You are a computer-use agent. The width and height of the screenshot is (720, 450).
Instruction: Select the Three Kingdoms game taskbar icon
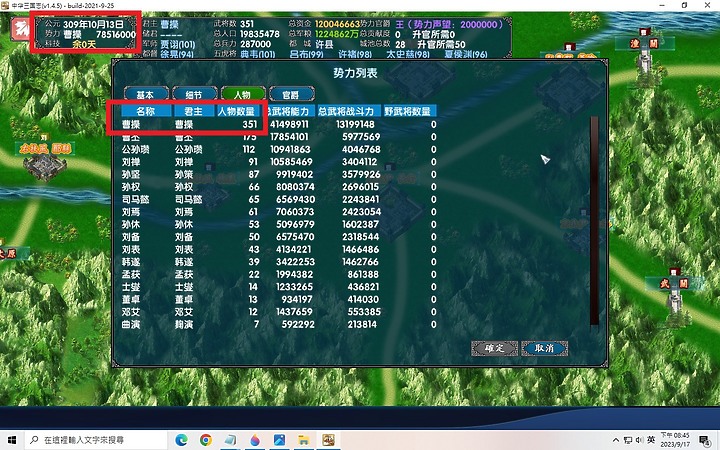tap(328, 440)
